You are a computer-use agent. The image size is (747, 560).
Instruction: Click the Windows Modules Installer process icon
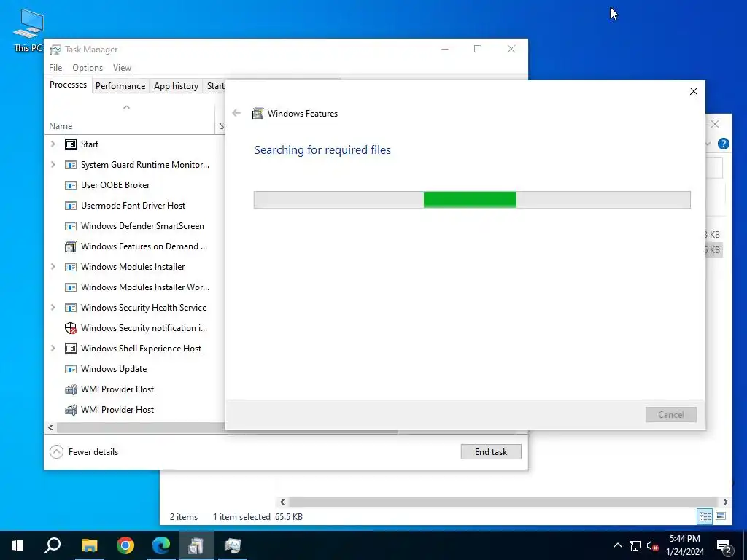(x=71, y=267)
